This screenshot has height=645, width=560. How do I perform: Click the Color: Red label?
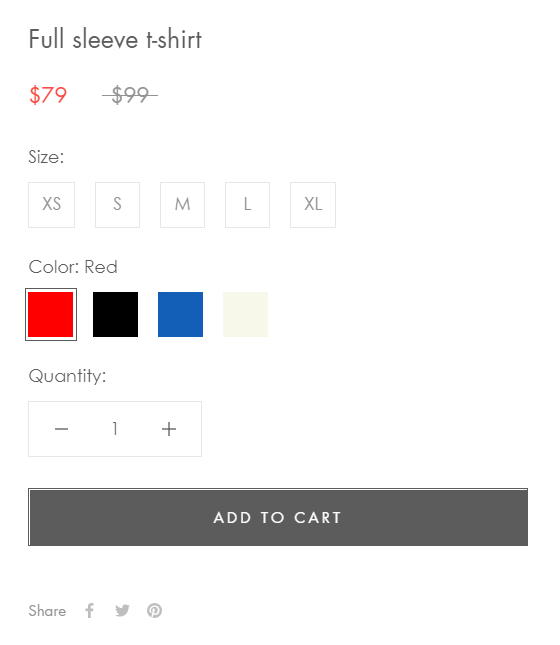73,267
